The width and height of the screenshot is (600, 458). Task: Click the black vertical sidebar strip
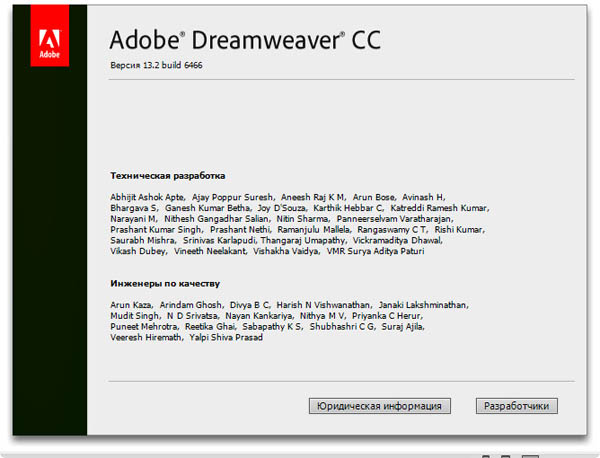(x=48, y=250)
